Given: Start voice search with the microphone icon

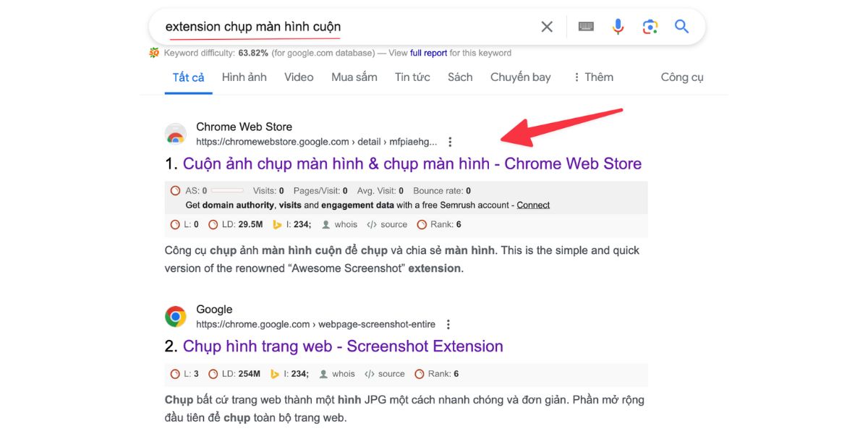Looking at the screenshot, I should pos(618,27).
